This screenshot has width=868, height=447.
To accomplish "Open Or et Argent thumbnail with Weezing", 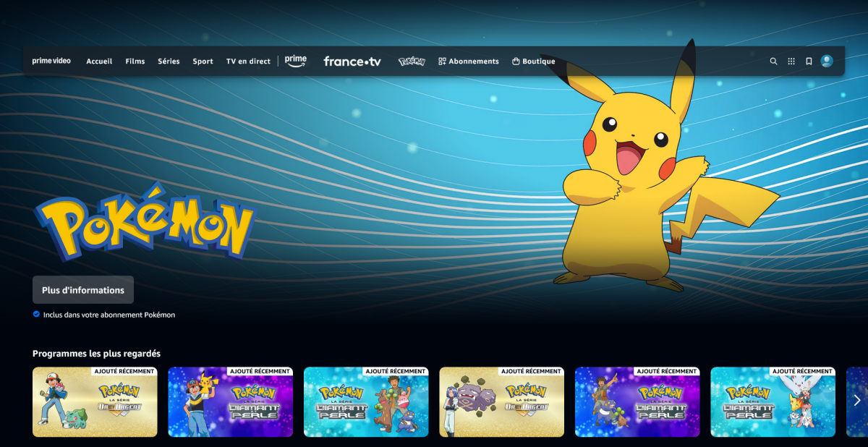I will (502, 402).
